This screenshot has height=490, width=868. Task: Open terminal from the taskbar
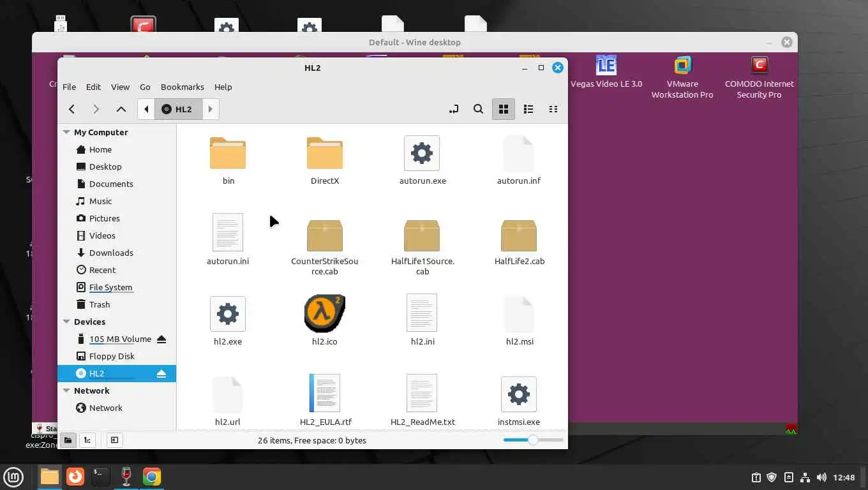coord(100,477)
